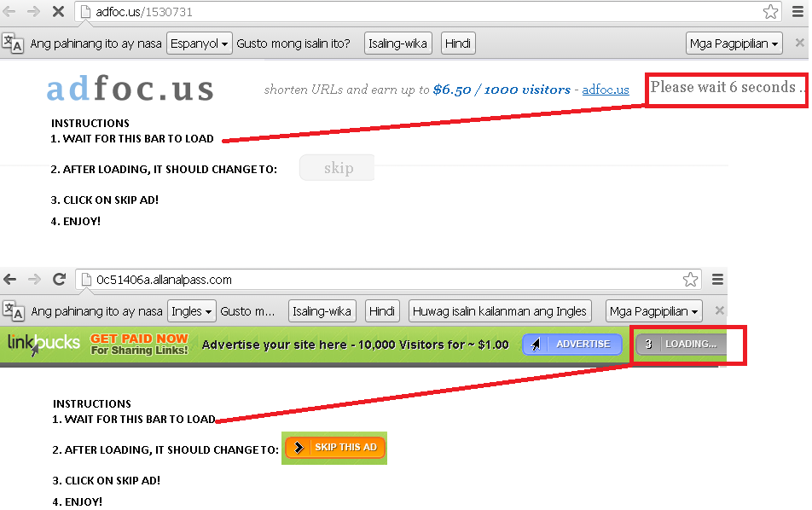Click the forward arrow in the adfoc.us browser

tap(33, 11)
